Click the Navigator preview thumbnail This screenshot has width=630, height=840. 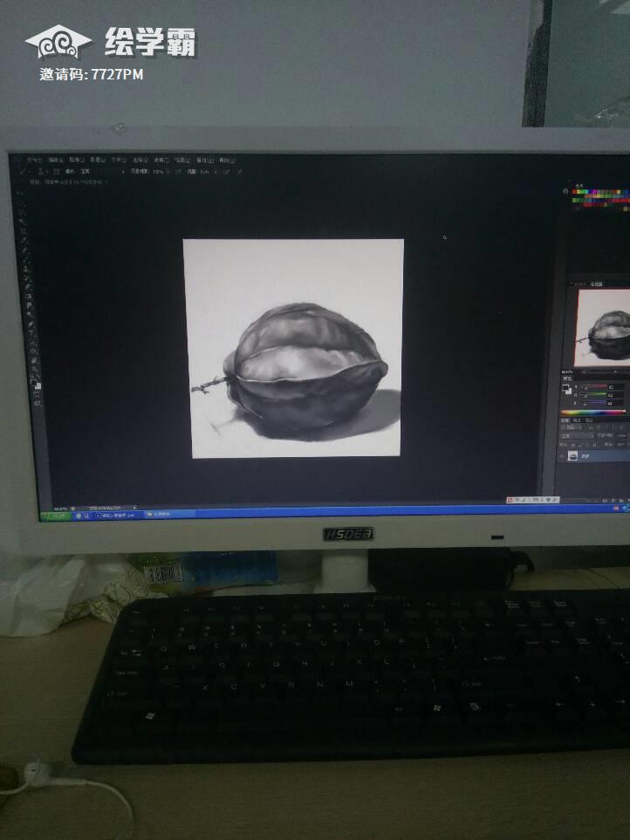coord(603,327)
